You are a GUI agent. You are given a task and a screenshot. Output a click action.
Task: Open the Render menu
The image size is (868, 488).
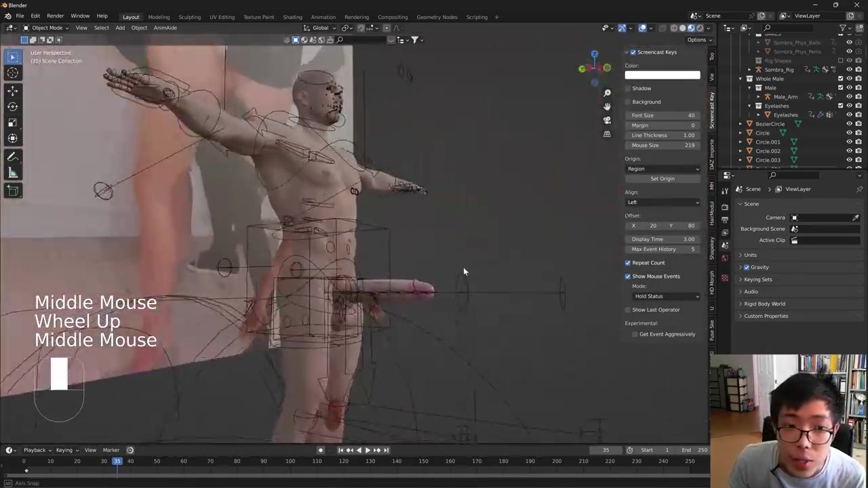pos(55,16)
